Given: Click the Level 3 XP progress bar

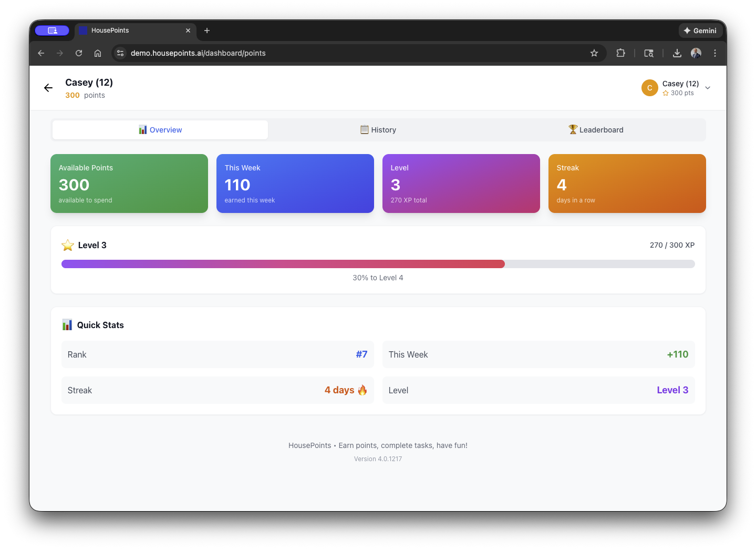Looking at the screenshot, I should (x=378, y=264).
